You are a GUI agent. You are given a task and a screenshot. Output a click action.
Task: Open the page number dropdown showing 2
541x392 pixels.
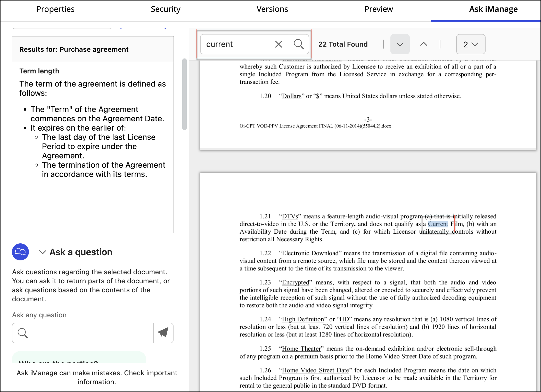coord(470,44)
